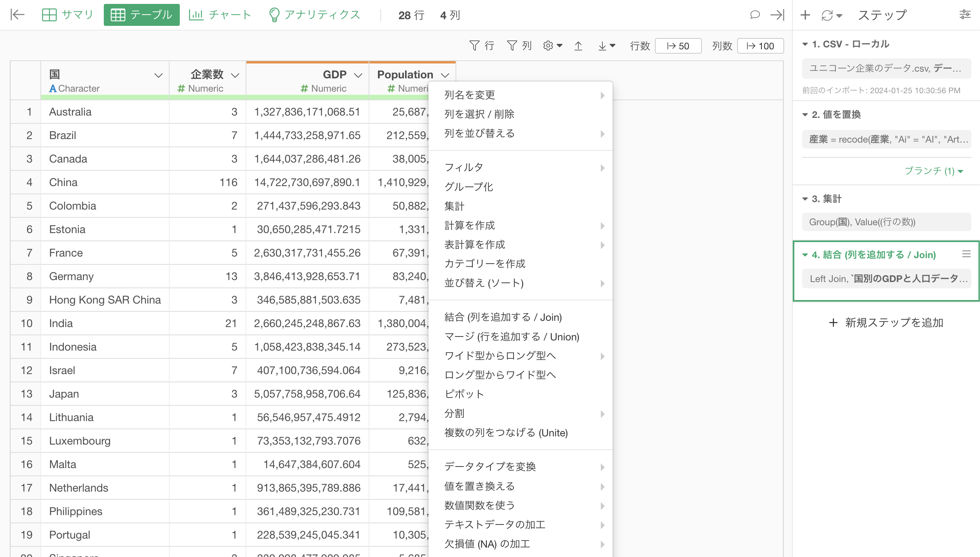Click 新規ステップを追加 button

pyautogui.click(x=886, y=322)
